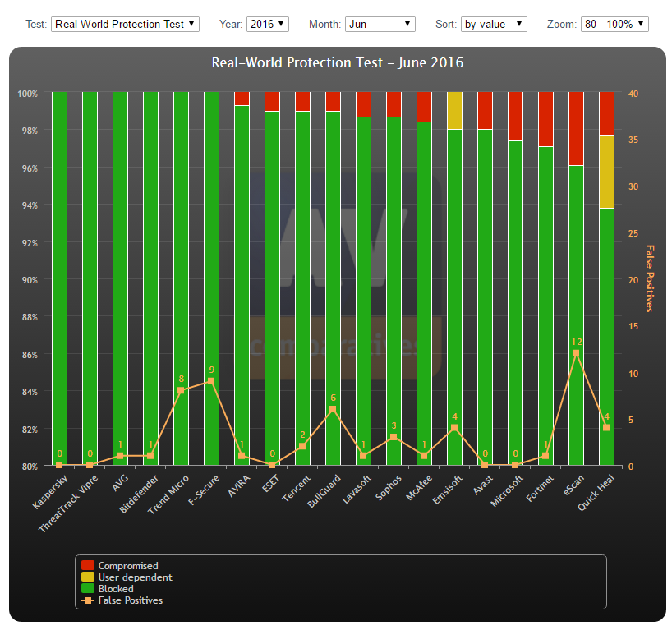Click the red compromised segment of Microsoft
Viewport: 672px width, 630px height.
point(515,116)
